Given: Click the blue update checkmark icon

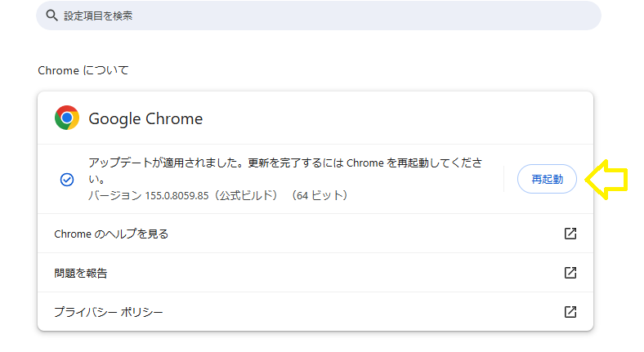Looking at the screenshot, I should tap(66, 180).
